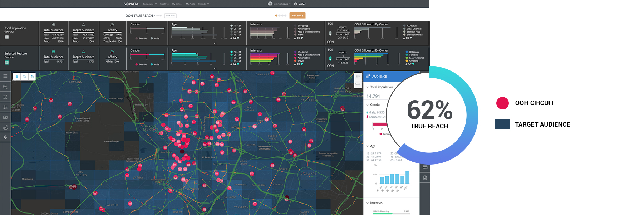Click the Gender bar slider in the Selected Feature row

147,55
